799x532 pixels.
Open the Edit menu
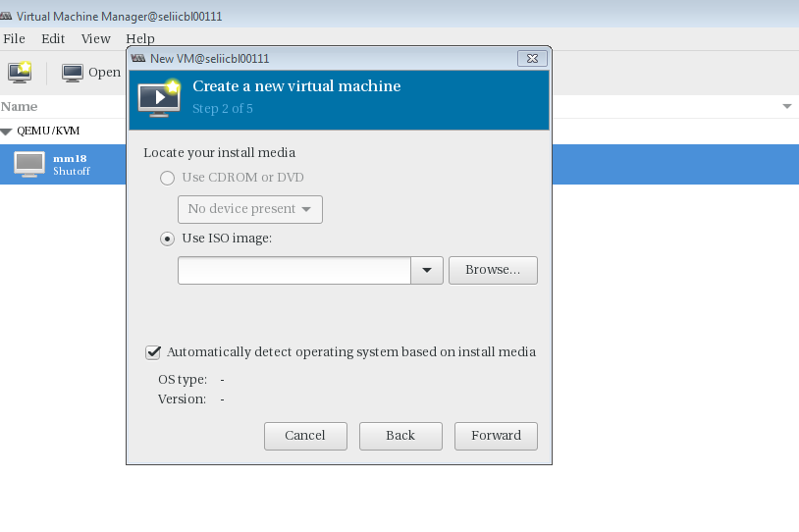[x=53, y=38]
